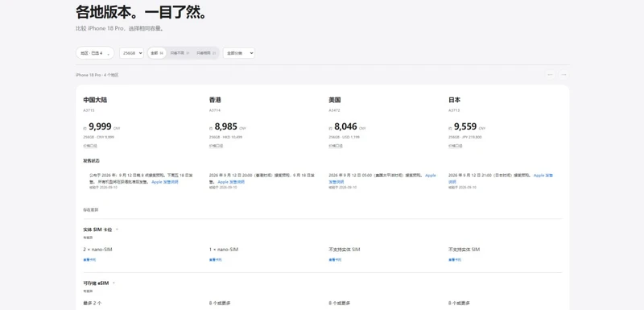Click model number A3713
The height and width of the screenshot is (310, 644).
click(x=454, y=110)
